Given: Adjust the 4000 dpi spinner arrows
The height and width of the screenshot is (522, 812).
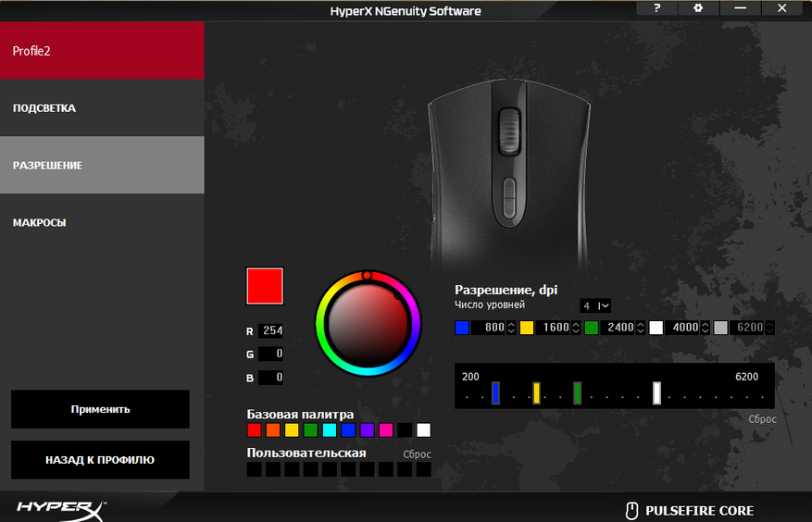Looking at the screenshot, I should point(706,328).
